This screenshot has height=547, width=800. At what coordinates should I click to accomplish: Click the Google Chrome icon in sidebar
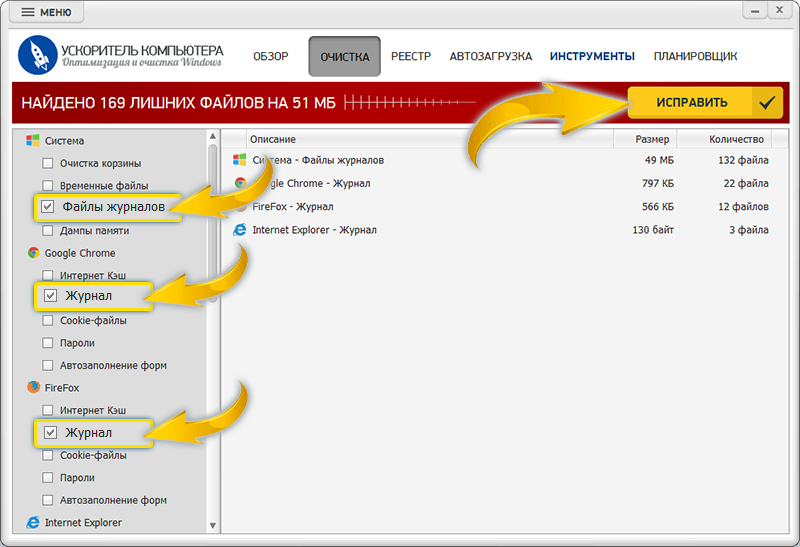pos(33,253)
